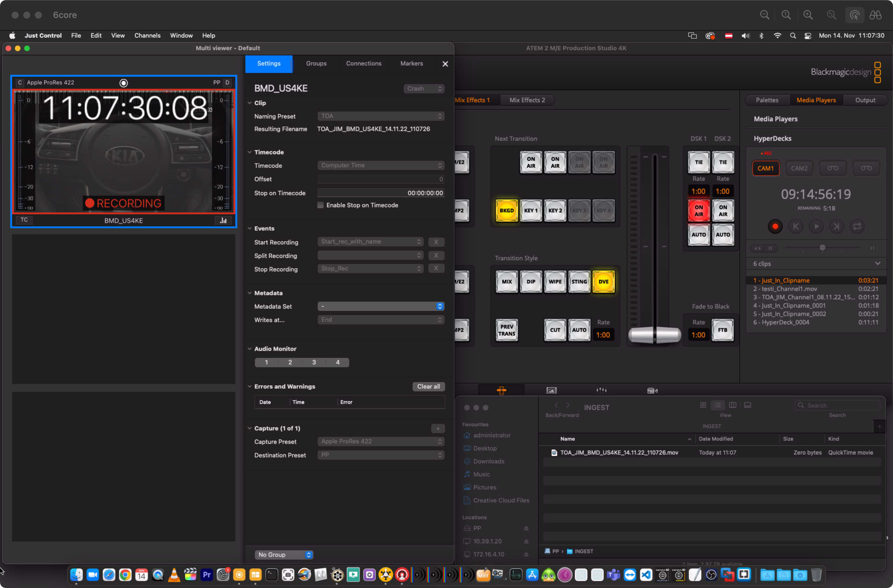Image resolution: width=893 pixels, height=588 pixels.
Task: Click HyperDeck previous clip button
Action: (x=795, y=226)
